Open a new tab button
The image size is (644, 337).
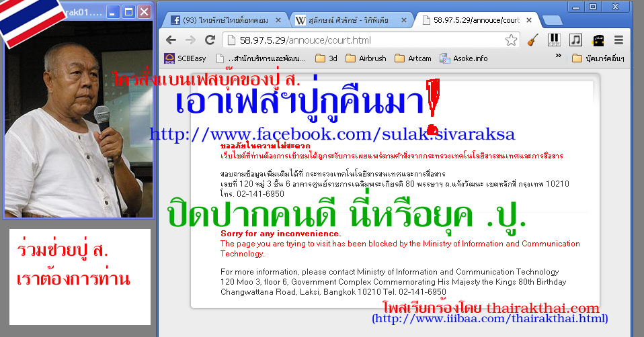(x=553, y=21)
